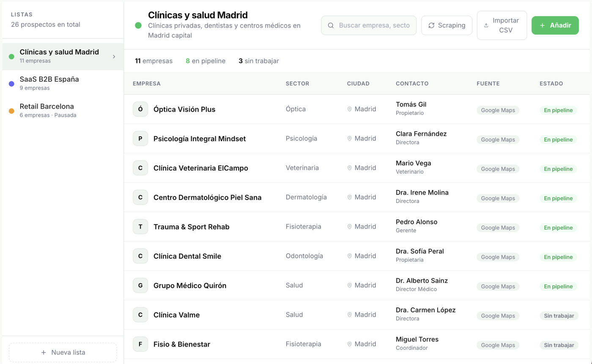Click Google Maps tag in Grupo Médico Quirón row
The image size is (592, 364).
pyautogui.click(x=498, y=286)
